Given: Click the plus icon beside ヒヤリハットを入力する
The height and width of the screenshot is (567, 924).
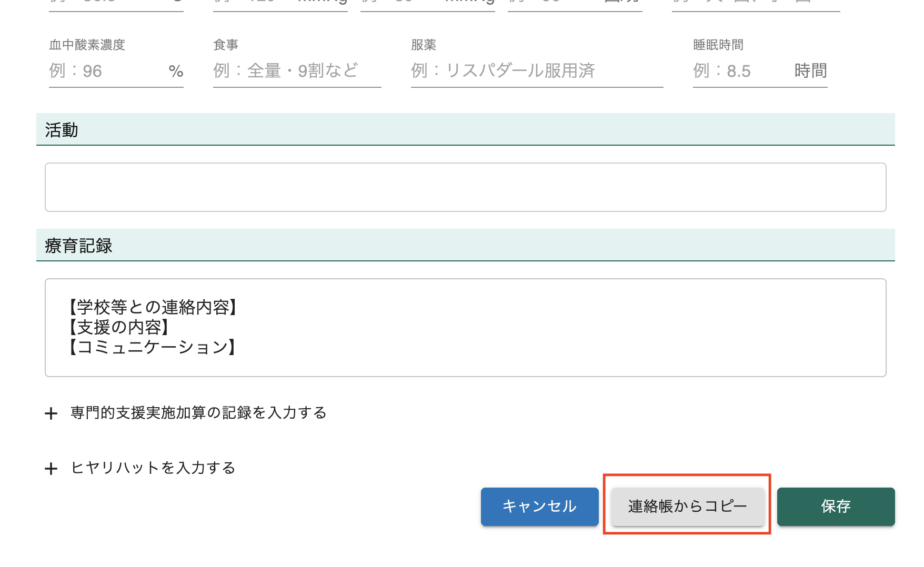Looking at the screenshot, I should (x=51, y=469).
